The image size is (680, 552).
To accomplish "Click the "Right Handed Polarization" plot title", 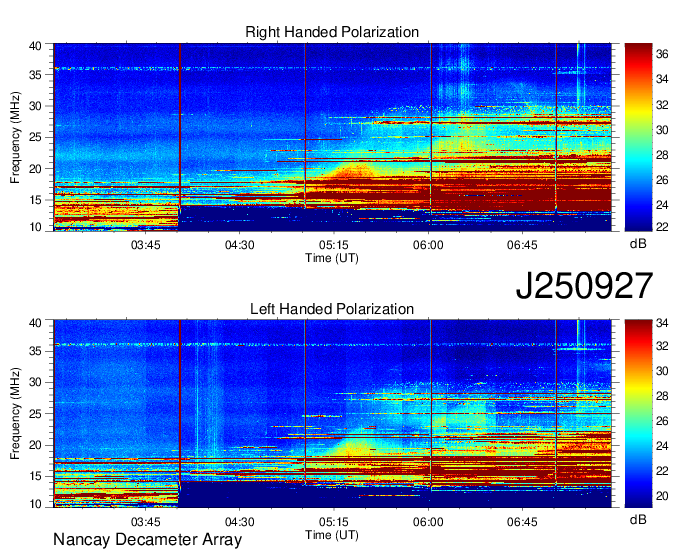I will pyautogui.click(x=332, y=33).
